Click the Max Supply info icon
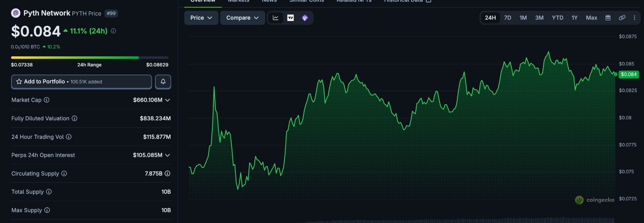 (47, 210)
